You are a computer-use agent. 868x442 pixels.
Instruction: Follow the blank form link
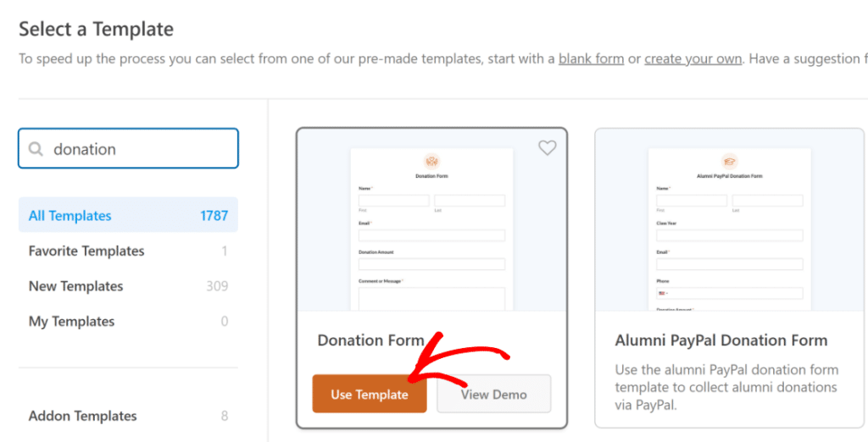[591, 59]
